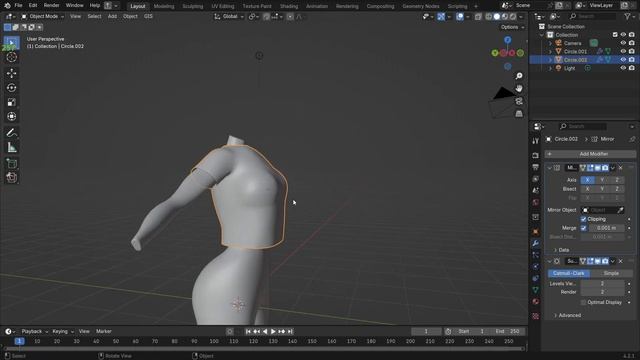Disable Circle.002 in renders camera icon
Image resolution: width=640 pixels, height=360 pixels.
pyautogui.click(x=631, y=60)
